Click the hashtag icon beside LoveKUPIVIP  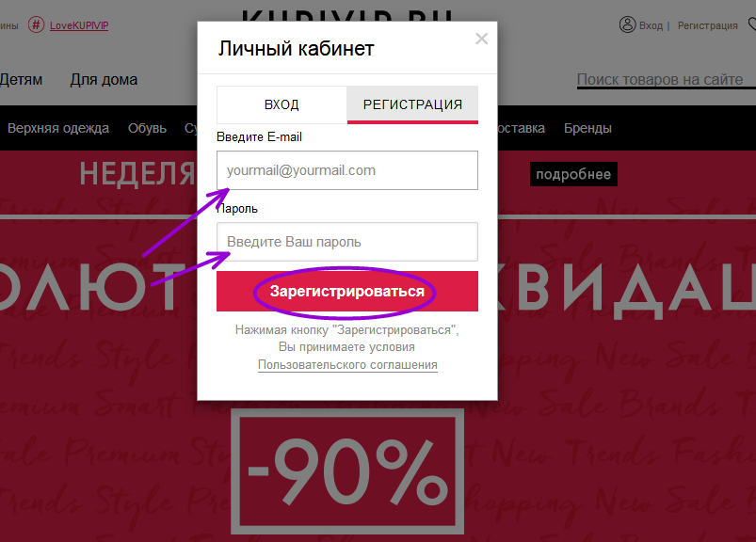tap(36, 24)
